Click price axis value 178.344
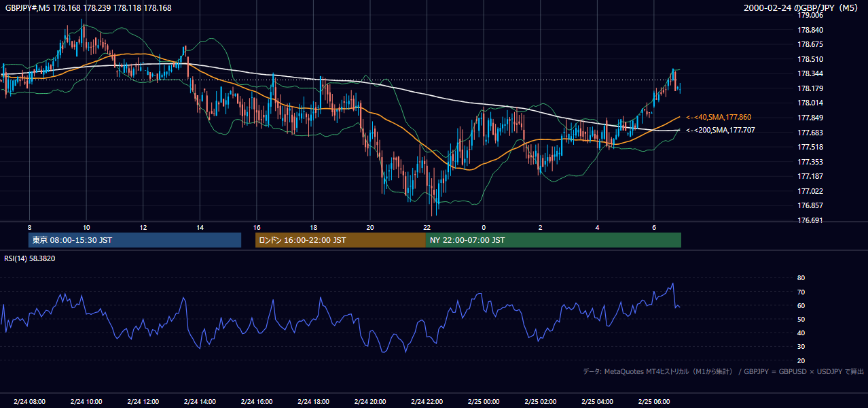 (x=810, y=73)
